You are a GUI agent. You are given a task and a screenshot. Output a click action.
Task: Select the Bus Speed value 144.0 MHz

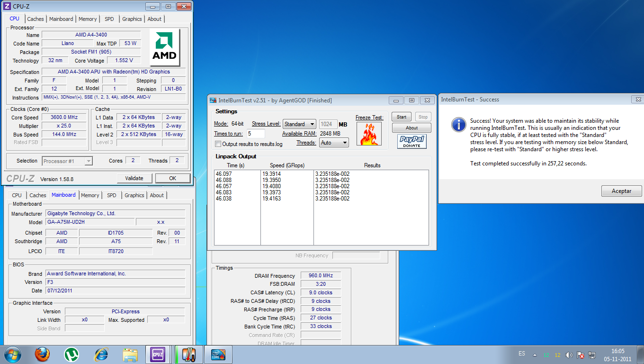[64, 134]
